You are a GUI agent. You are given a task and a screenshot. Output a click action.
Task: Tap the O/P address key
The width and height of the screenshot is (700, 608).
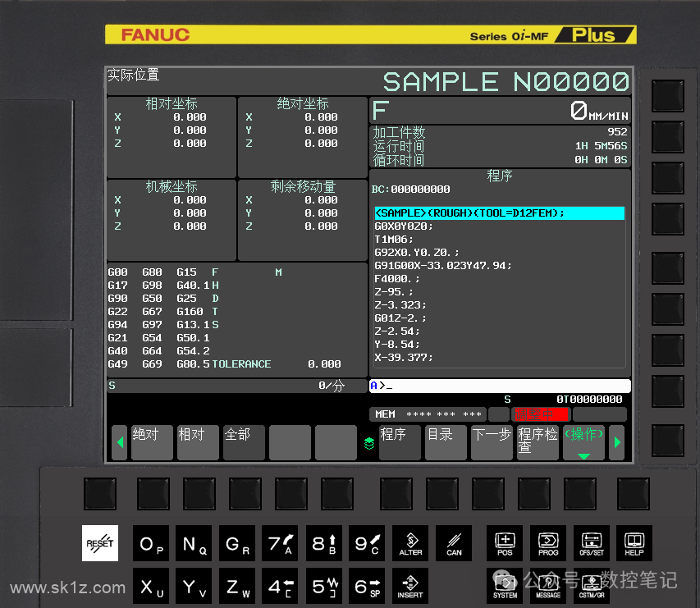click(x=151, y=543)
